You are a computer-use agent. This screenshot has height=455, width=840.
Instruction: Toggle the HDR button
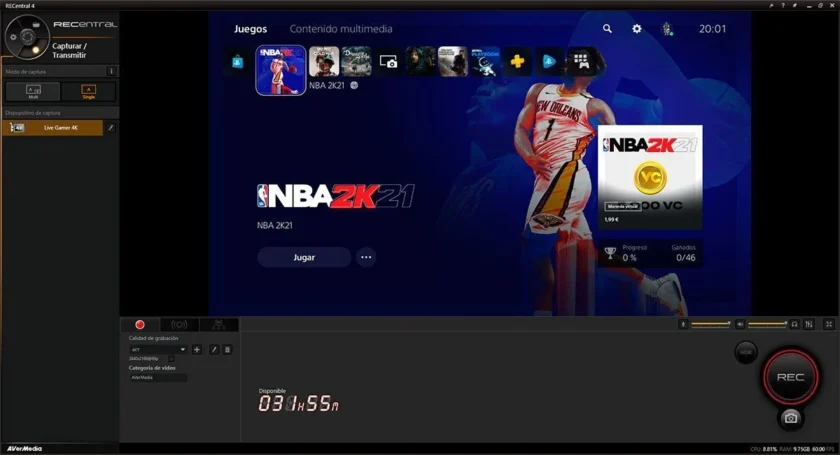746,353
